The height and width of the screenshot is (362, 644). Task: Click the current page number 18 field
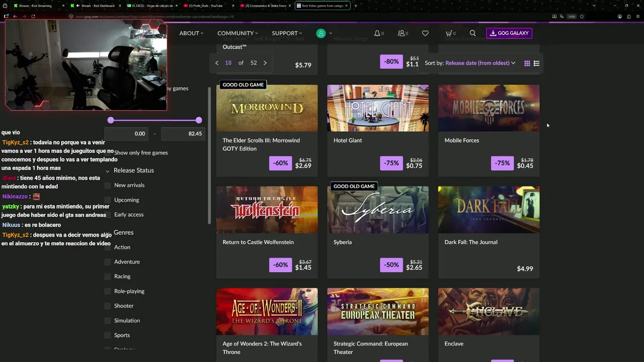[228, 63]
